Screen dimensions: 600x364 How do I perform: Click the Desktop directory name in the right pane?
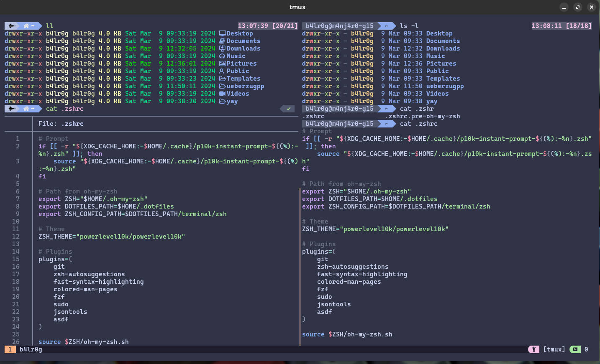(439, 33)
